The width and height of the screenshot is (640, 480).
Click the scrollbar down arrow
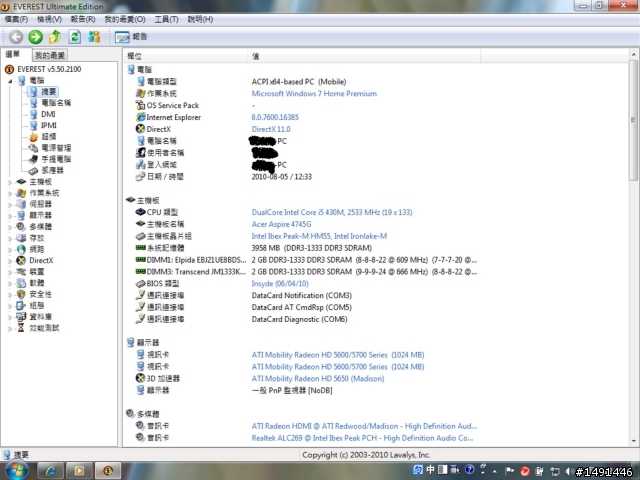633,441
